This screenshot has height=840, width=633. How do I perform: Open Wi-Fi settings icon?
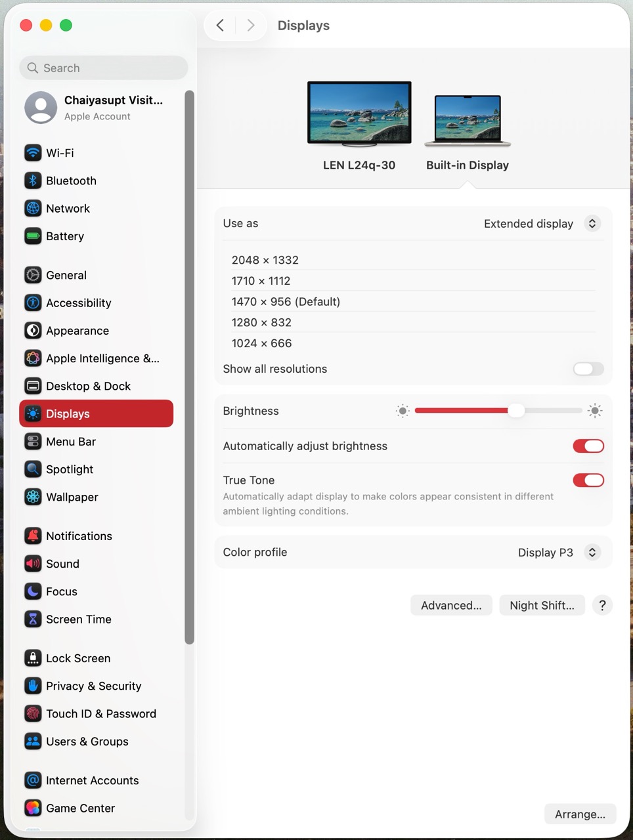[33, 153]
